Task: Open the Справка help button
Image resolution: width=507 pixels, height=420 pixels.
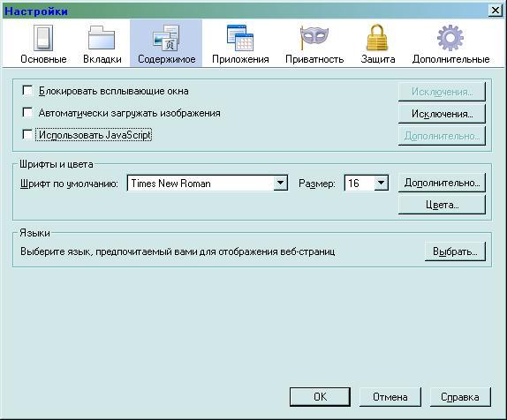Action: [460, 397]
